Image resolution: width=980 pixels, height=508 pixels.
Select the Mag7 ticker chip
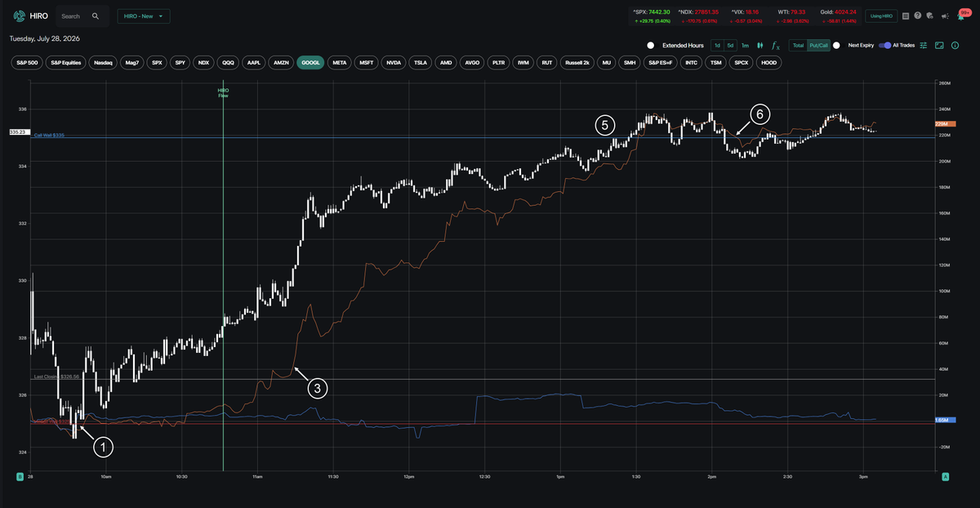click(132, 62)
